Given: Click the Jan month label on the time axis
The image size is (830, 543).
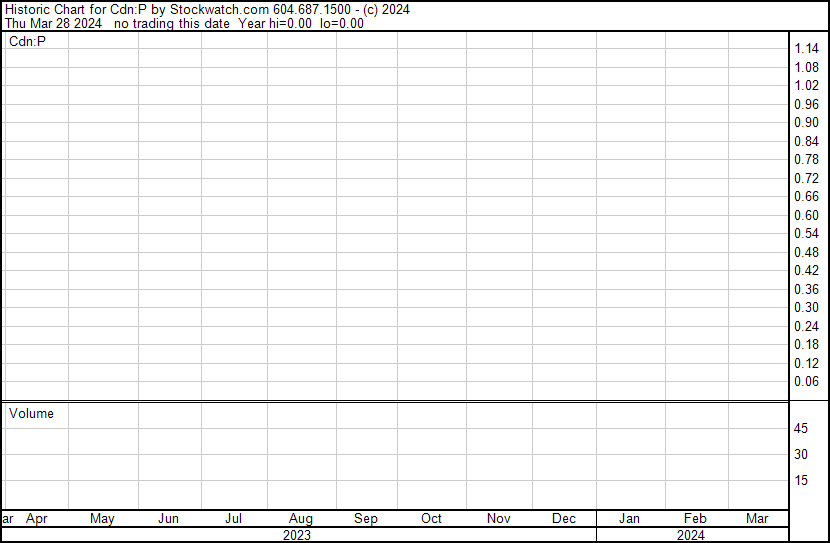Looking at the screenshot, I should (x=629, y=519).
